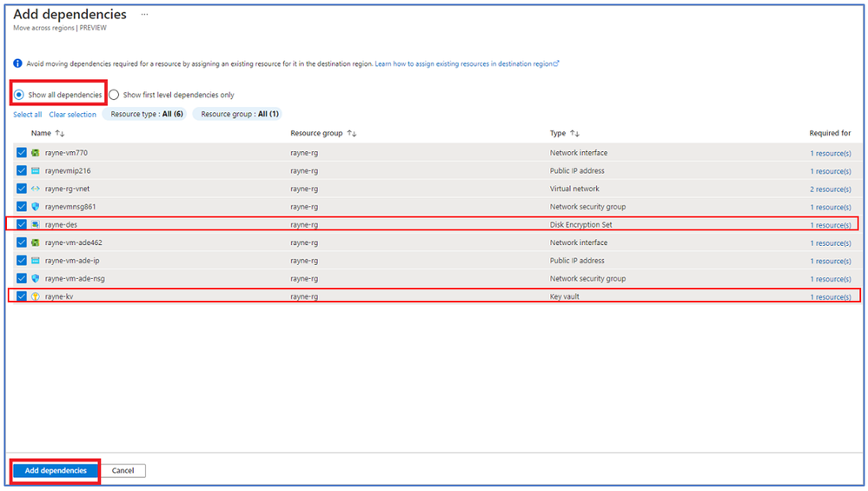
Task: Uncheck the rayne-kv row checkbox
Action: (x=22, y=296)
